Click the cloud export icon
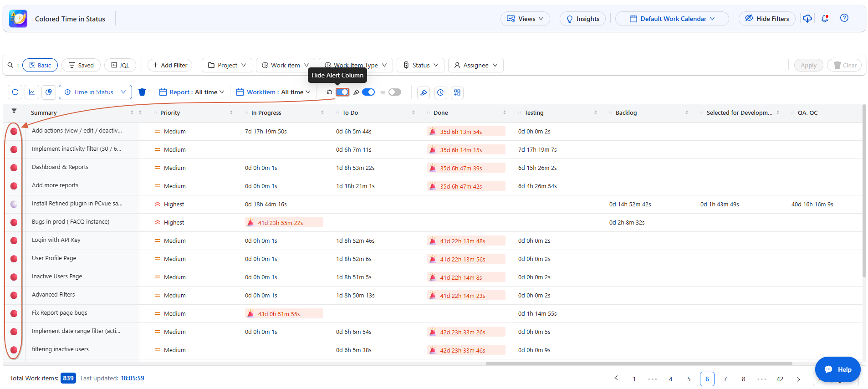Screen dimensions: 868x389 point(807,19)
